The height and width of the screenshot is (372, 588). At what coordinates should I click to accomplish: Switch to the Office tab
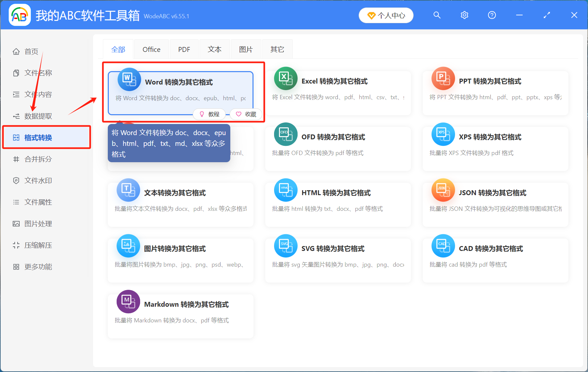click(151, 50)
